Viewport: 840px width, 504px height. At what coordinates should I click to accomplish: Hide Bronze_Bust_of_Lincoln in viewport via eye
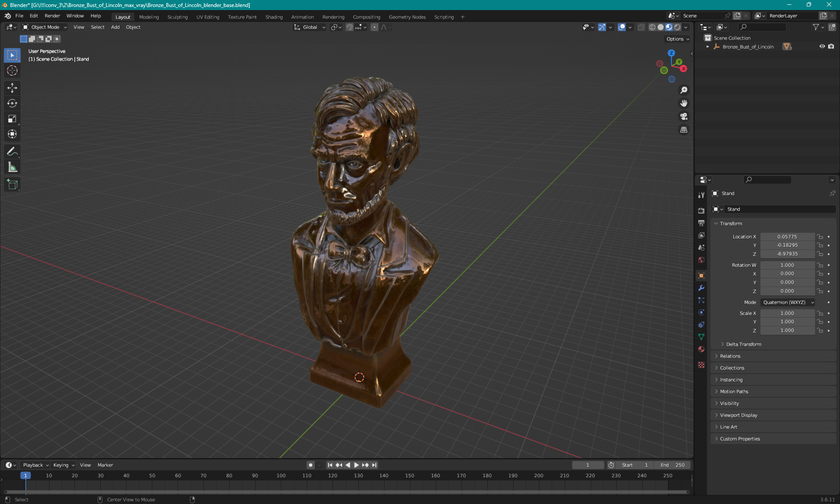pyautogui.click(x=822, y=46)
